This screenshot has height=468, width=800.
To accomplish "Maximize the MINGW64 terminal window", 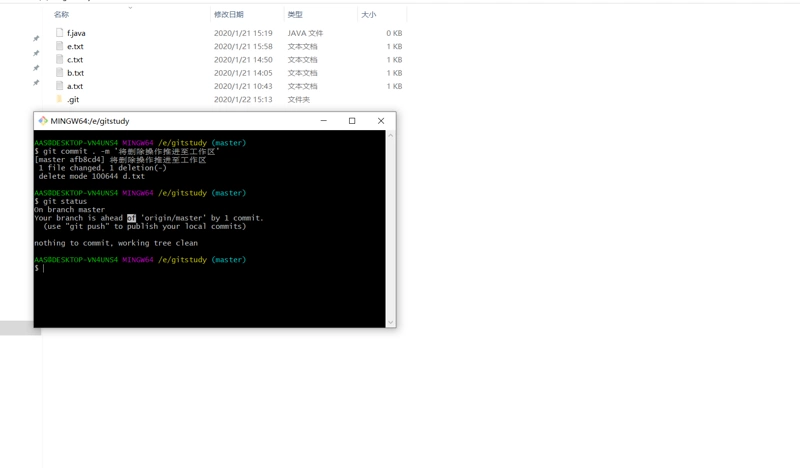I will point(352,121).
